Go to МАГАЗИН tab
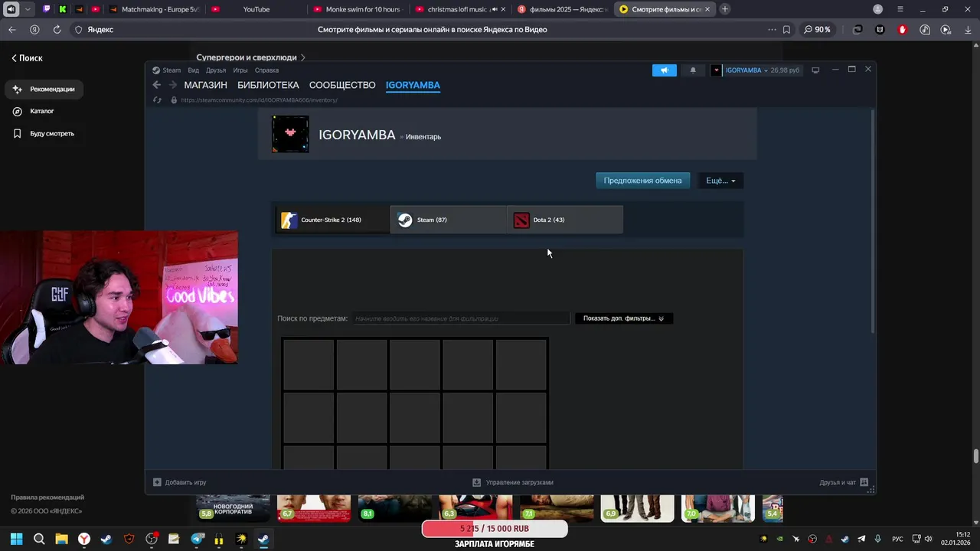 click(x=205, y=85)
